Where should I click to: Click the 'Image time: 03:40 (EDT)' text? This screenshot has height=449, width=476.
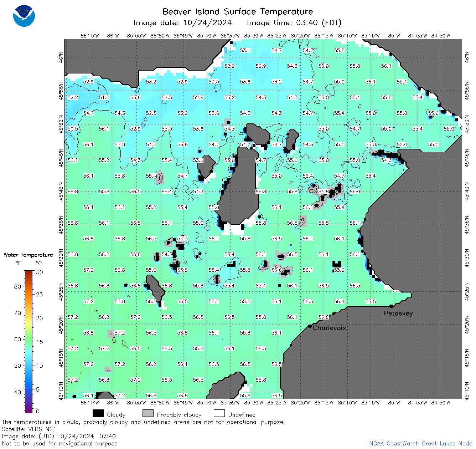click(x=294, y=23)
